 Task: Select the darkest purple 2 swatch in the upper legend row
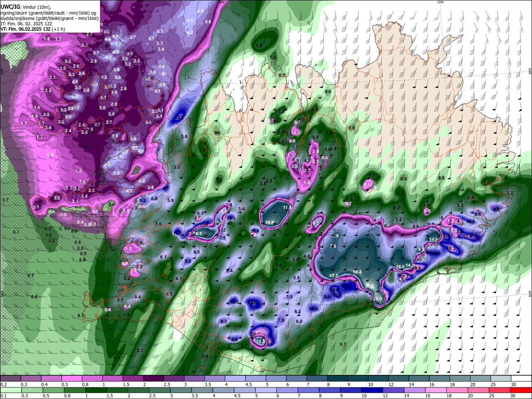(x=153, y=379)
